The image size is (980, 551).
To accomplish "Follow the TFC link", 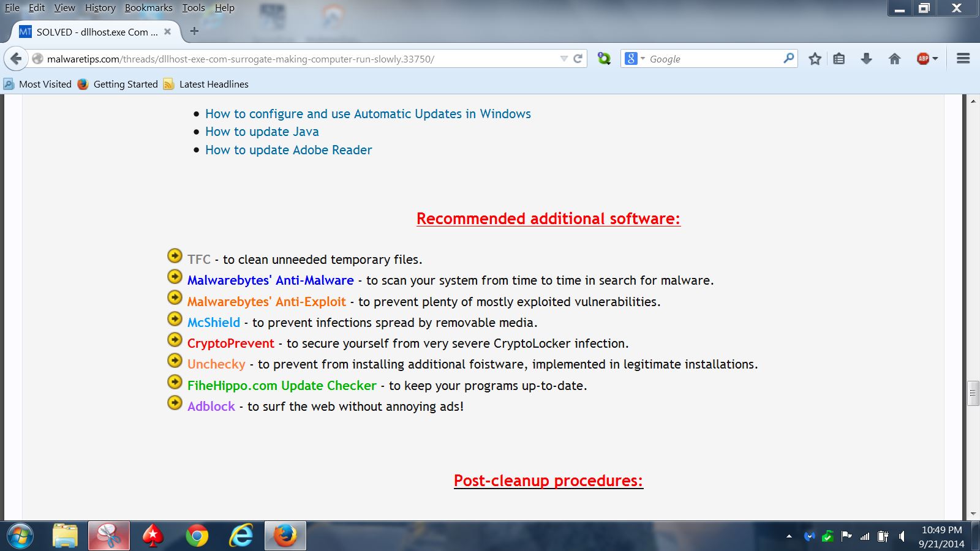I will pyautogui.click(x=199, y=260).
